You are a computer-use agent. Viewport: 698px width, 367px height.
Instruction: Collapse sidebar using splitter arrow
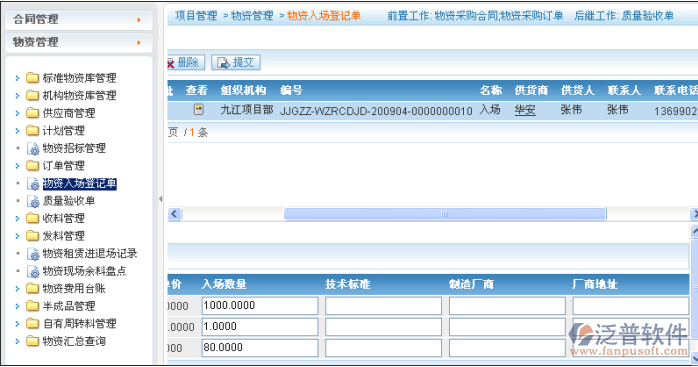[160, 199]
